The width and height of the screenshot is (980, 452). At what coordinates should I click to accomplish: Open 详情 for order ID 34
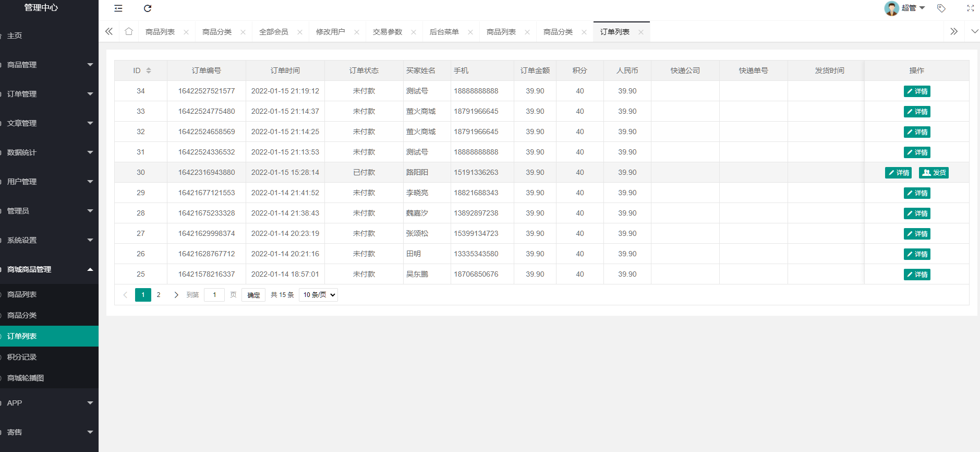[917, 91]
